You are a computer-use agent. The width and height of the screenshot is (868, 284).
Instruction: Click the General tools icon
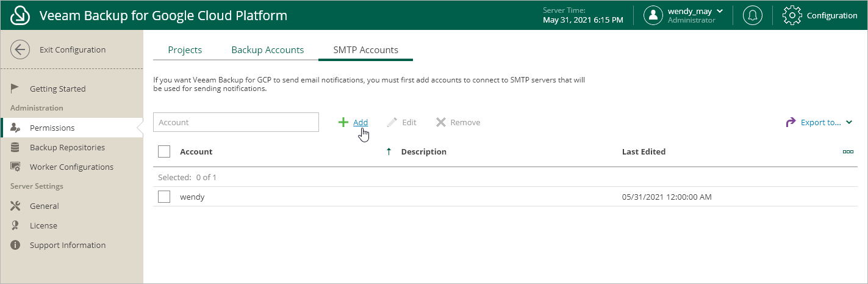click(x=16, y=206)
